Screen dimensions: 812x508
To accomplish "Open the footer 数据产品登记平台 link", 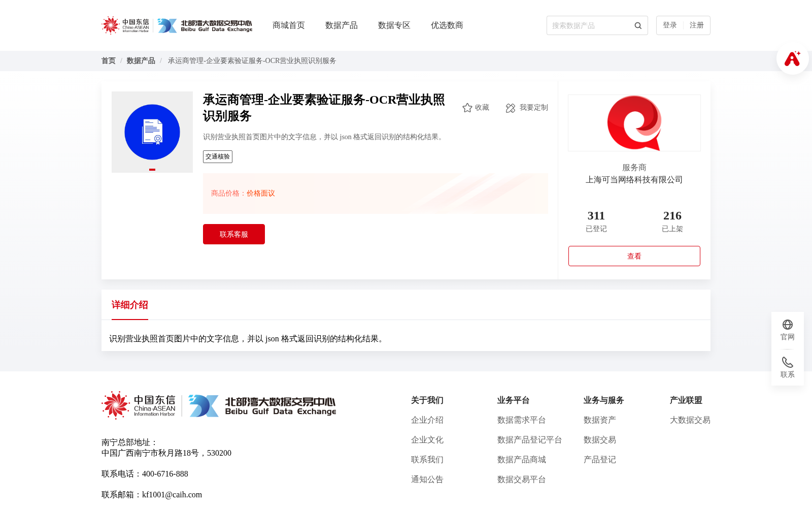I will [530, 440].
